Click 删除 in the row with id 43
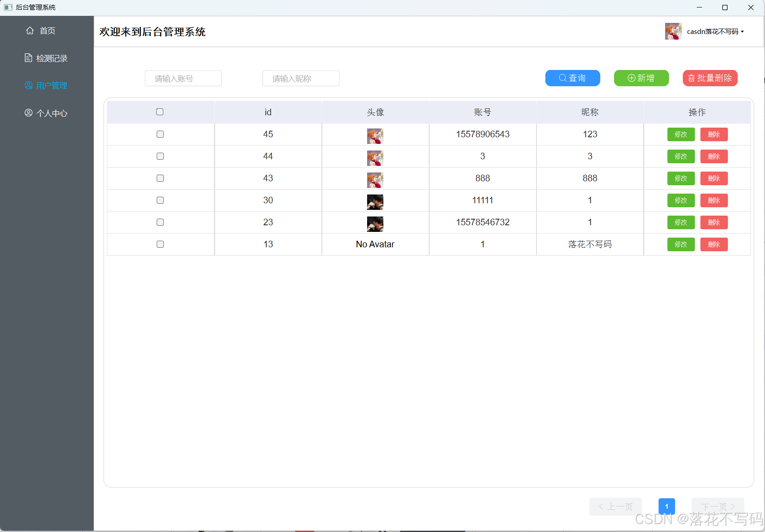The image size is (765, 532). coord(714,178)
